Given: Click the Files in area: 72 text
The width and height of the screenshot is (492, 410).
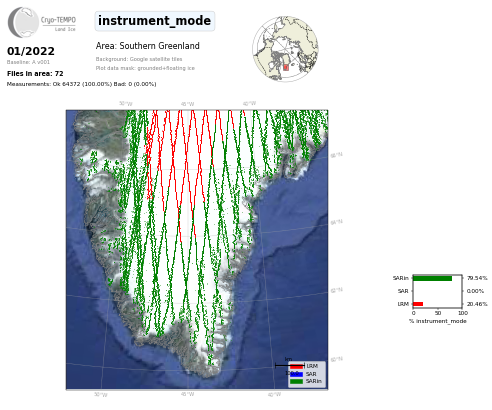Looking at the screenshot, I should 35,74.
